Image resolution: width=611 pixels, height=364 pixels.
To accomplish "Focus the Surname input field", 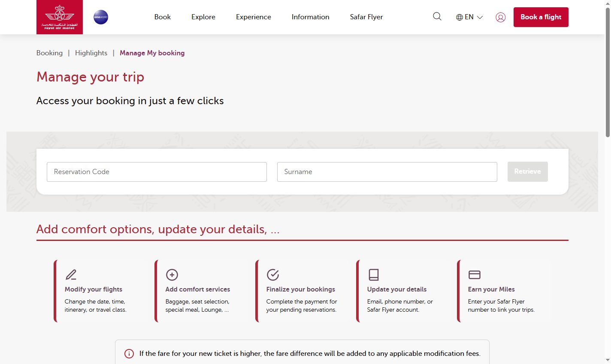I will (387, 172).
